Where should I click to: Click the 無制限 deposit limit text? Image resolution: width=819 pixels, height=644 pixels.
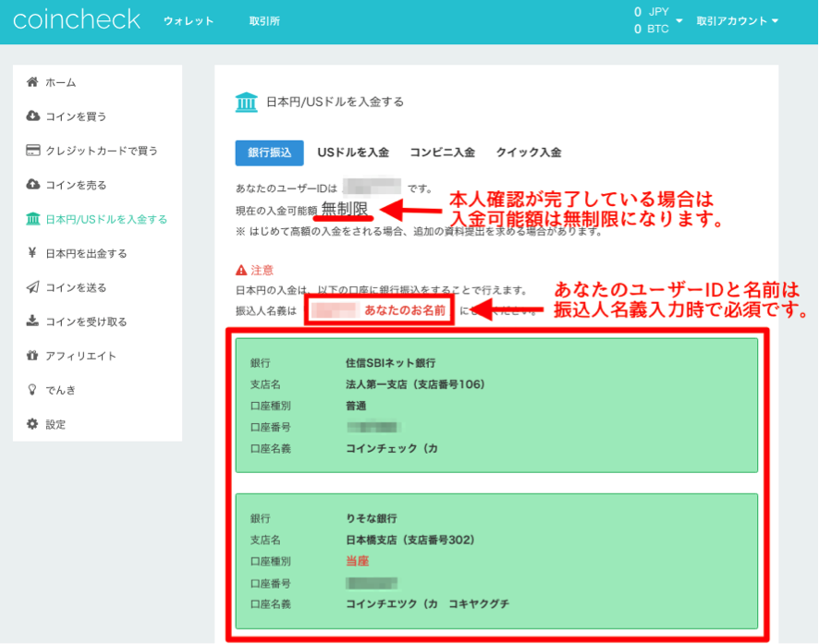pos(345,209)
